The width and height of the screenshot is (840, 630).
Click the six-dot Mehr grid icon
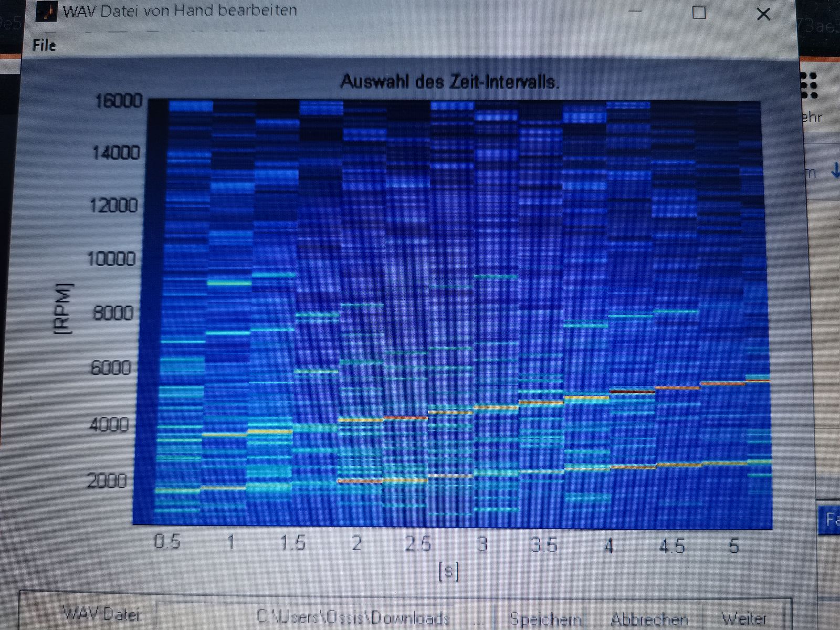810,86
